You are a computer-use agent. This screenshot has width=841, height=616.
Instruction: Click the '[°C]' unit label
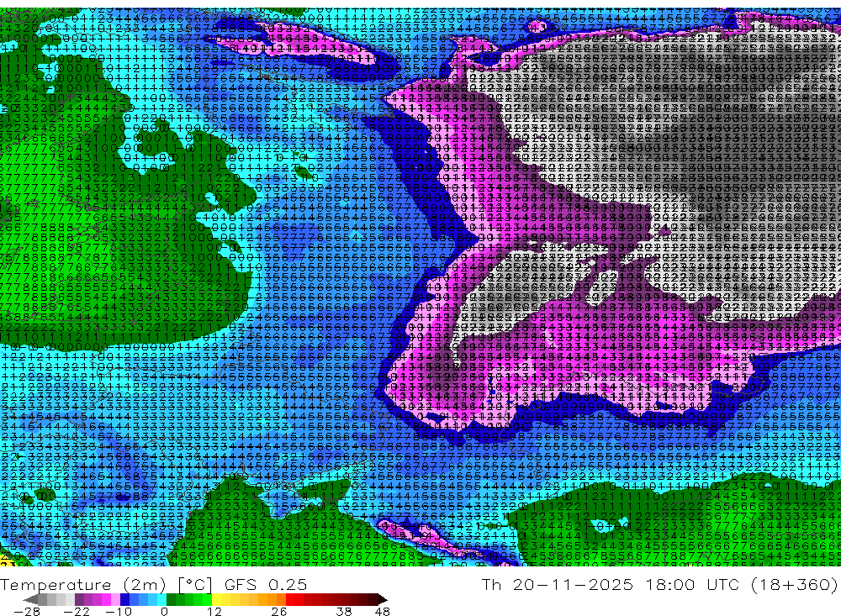(195, 584)
